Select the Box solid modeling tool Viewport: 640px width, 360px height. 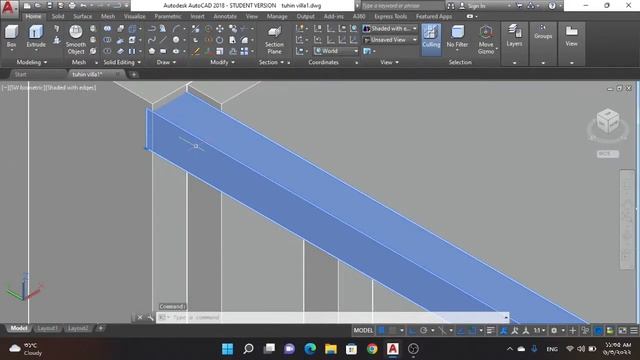click(x=11, y=37)
